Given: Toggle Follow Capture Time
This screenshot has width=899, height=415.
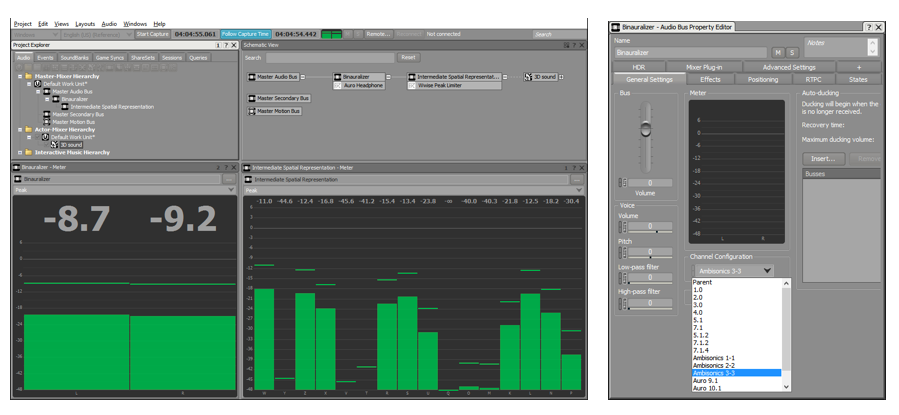Looking at the screenshot, I should tap(245, 34).
